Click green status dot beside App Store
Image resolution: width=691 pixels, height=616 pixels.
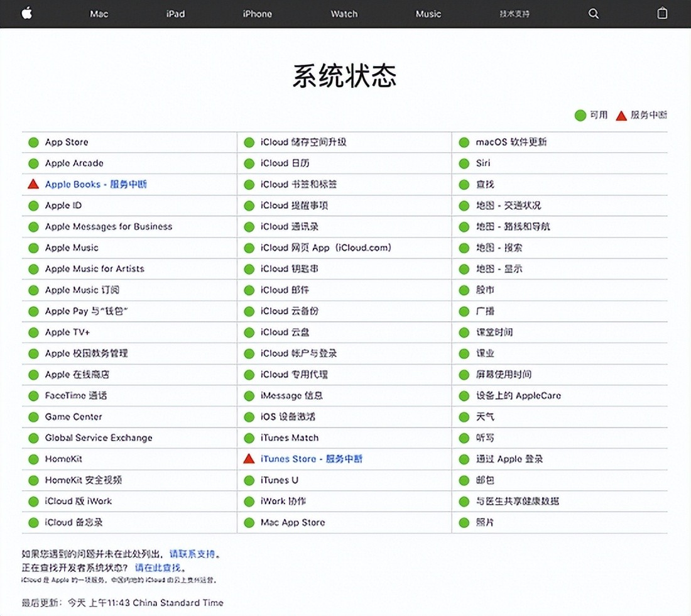point(33,142)
